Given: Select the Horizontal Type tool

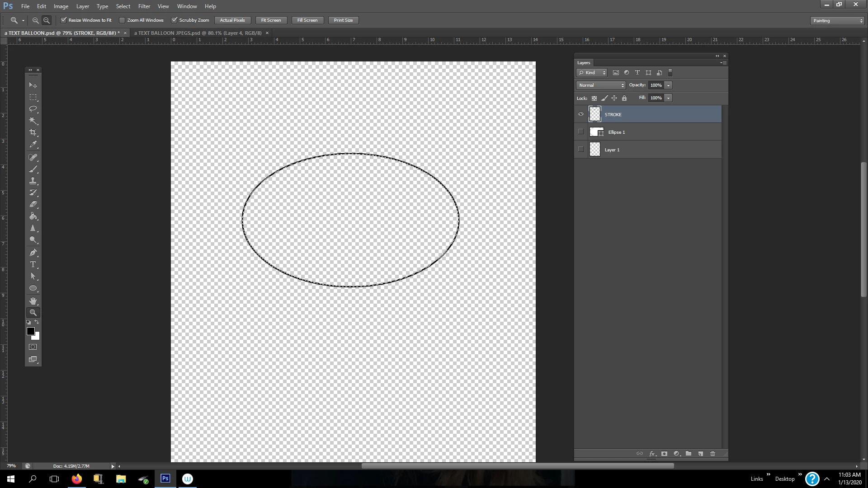Looking at the screenshot, I should (x=33, y=264).
